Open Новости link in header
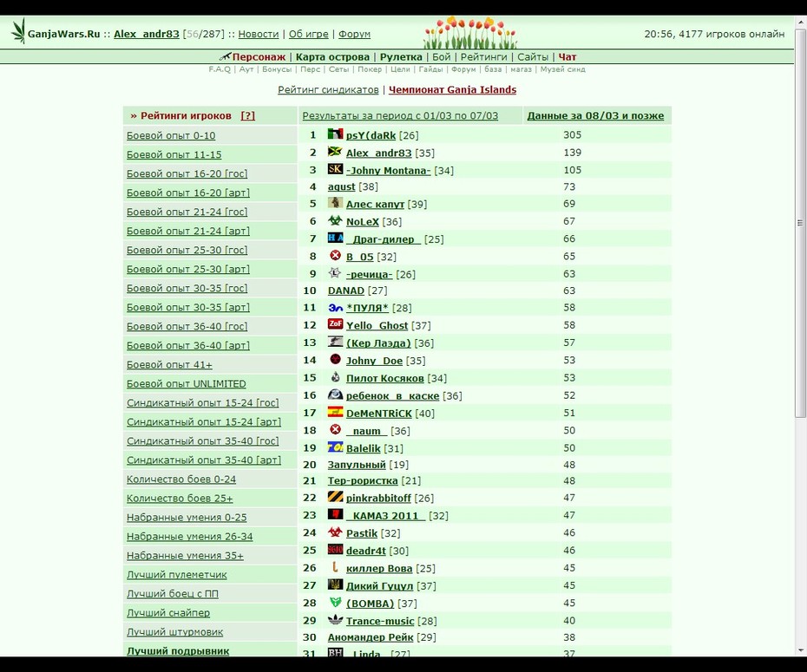This screenshot has width=807, height=672. [x=259, y=34]
